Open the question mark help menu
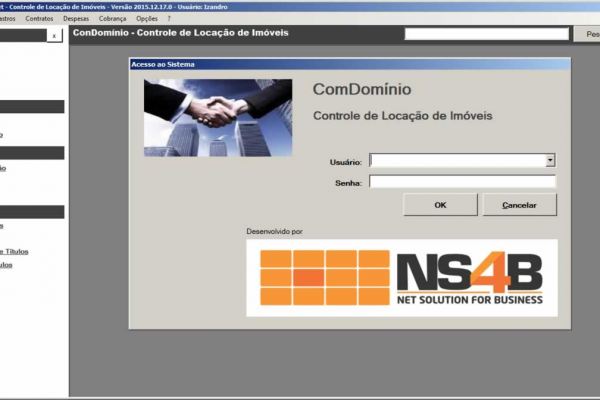The height and width of the screenshot is (400, 600). point(169,18)
